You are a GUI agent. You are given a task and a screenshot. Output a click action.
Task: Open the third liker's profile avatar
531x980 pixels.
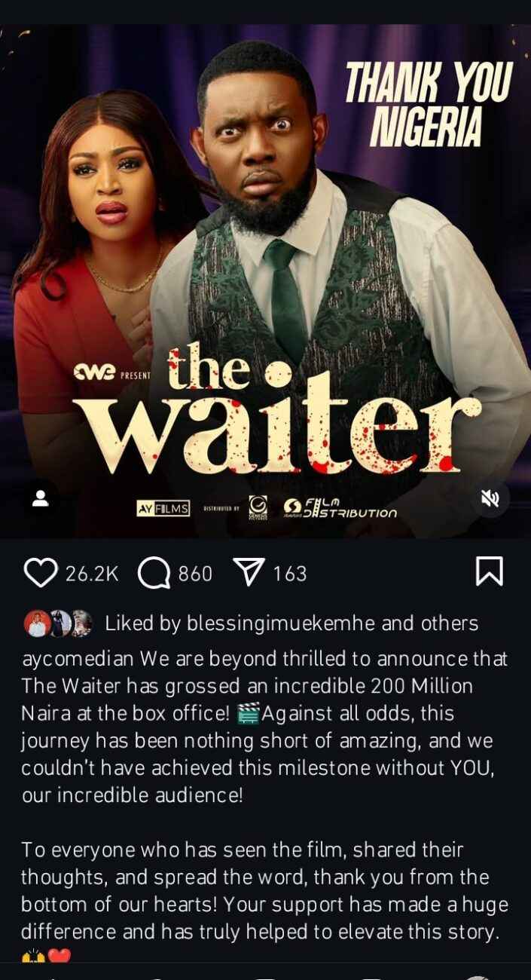coord(81,624)
